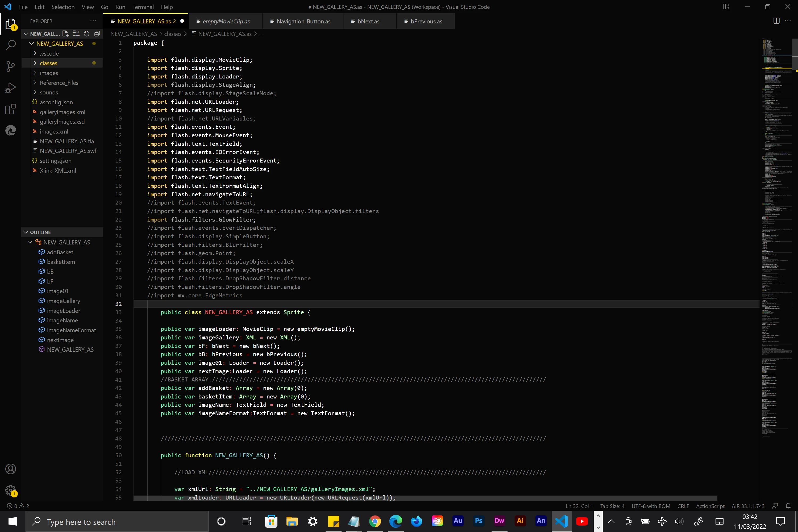Switch to the Navigation_Button.as tab
798x532 pixels.
303,21
